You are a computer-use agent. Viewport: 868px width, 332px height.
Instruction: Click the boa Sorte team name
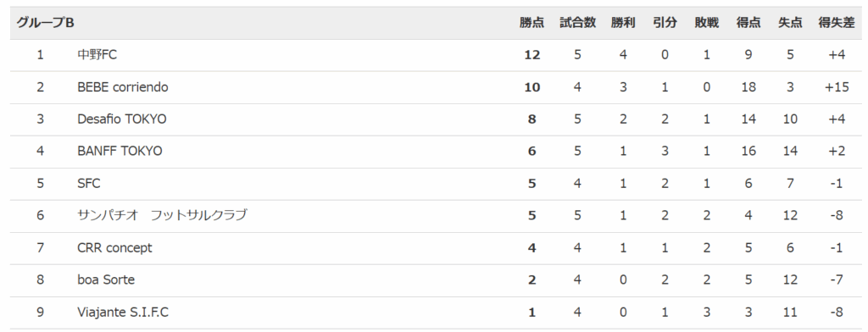pos(106,280)
